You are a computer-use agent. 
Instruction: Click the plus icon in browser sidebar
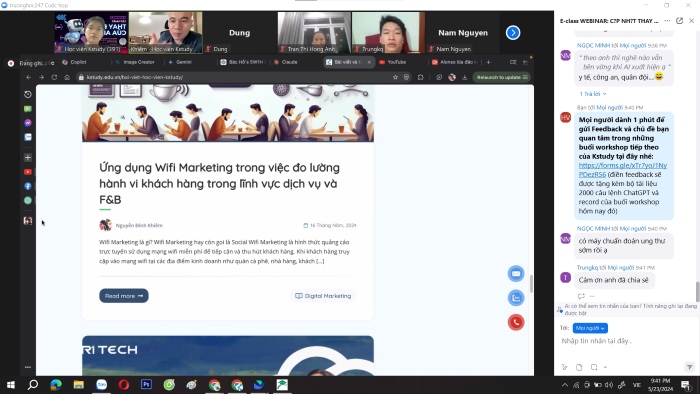(x=28, y=158)
